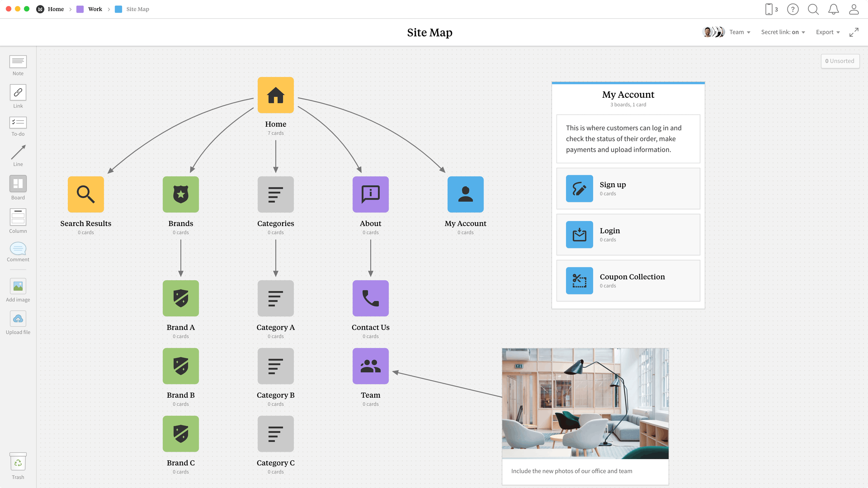Navigate to Home in the breadcrumb
Screen dimensions: 868x488
click(56, 9)
